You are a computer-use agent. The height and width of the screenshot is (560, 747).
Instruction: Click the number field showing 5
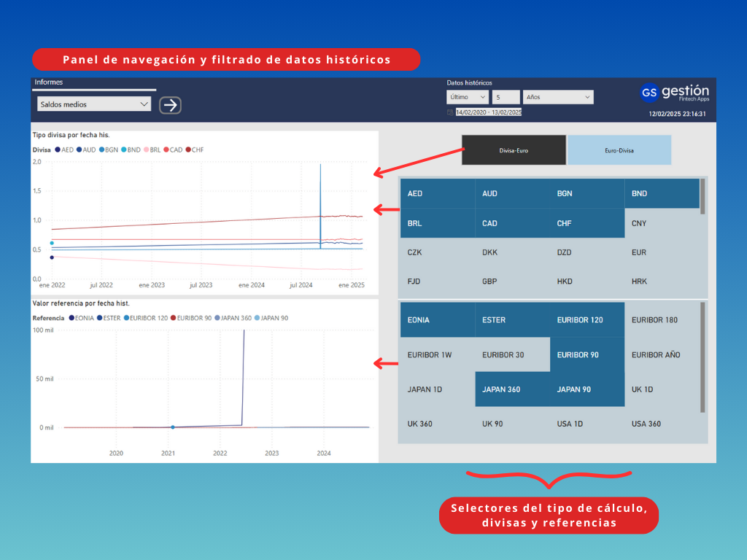click(x=506, y=97)
